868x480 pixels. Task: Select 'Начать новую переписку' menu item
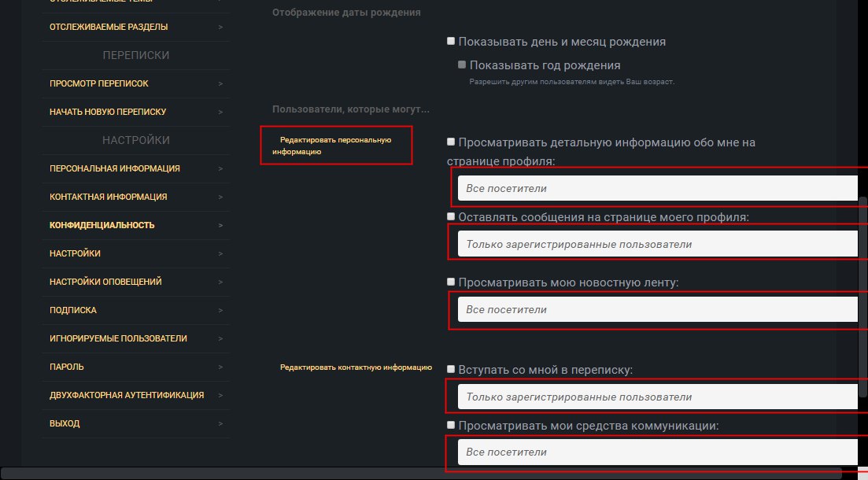pos(135,112)
